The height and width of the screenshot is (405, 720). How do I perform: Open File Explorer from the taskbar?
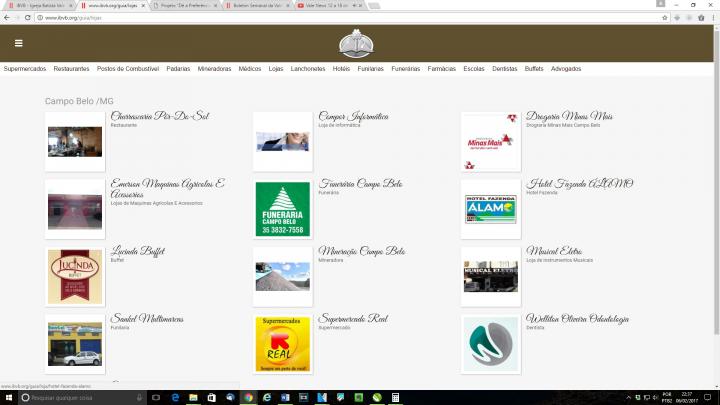[x=193, y=398]
